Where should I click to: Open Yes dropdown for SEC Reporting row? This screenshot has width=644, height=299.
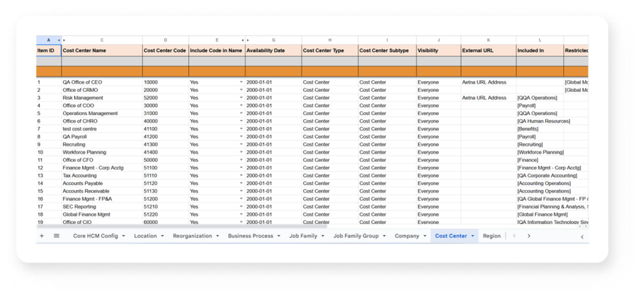click(241, 207)
